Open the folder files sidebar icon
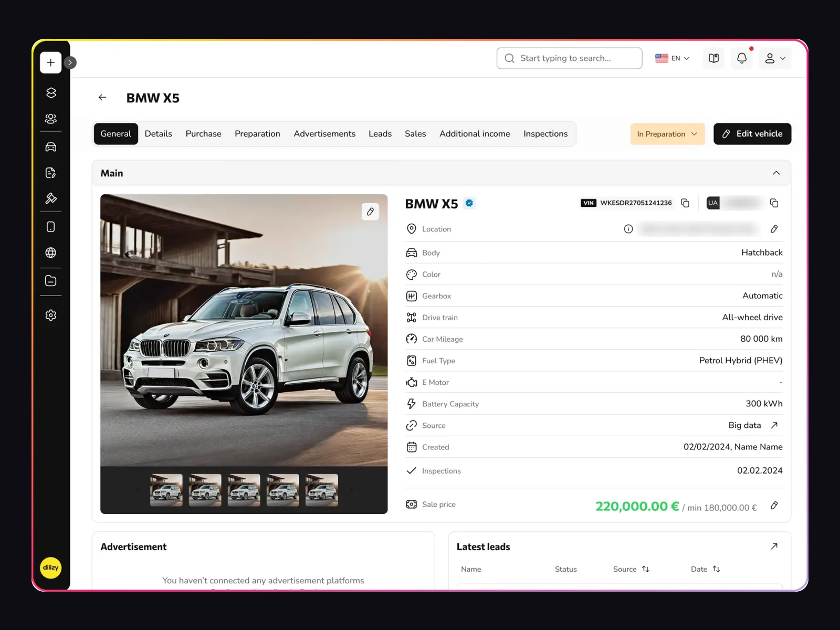 [50, 281]
